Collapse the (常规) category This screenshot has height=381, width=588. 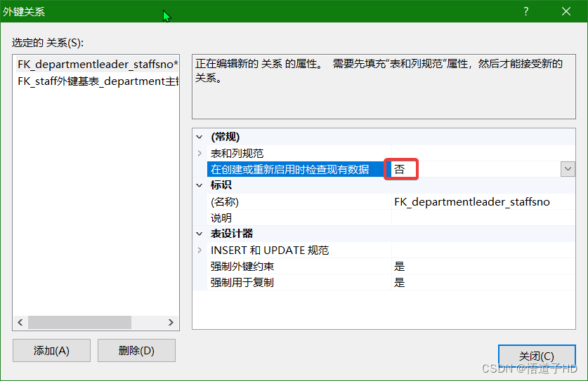pos(200,137)
